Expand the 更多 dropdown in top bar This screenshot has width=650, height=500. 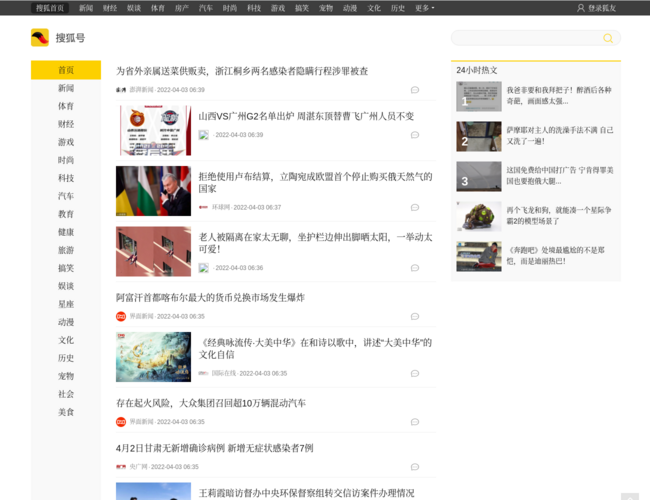tap(423, 7)
